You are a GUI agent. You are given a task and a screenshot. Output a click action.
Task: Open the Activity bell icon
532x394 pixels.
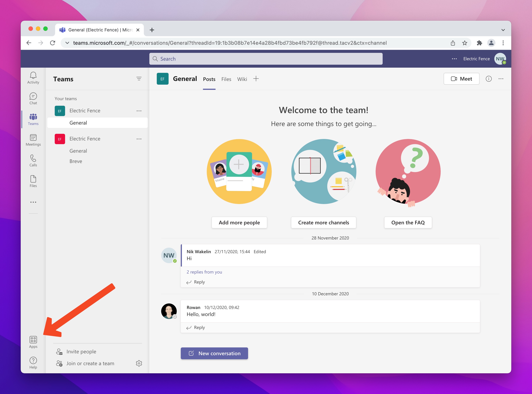[x=33, y=78]
